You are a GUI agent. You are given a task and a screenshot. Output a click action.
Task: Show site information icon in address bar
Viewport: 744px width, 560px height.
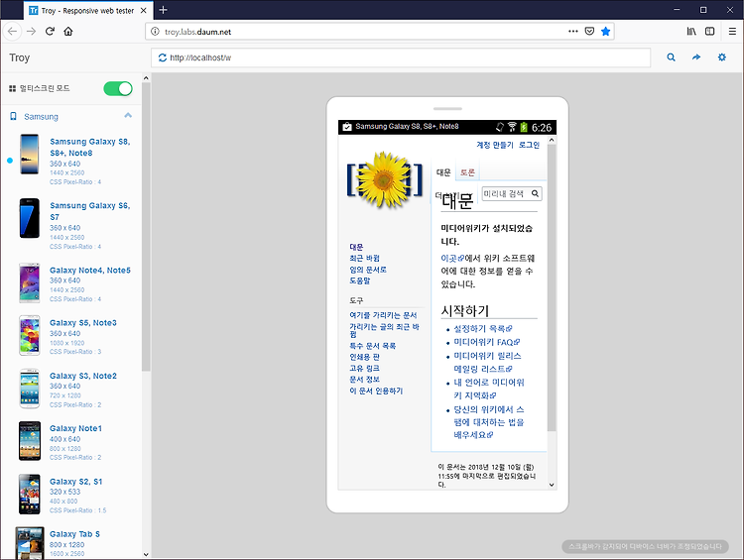155,32
